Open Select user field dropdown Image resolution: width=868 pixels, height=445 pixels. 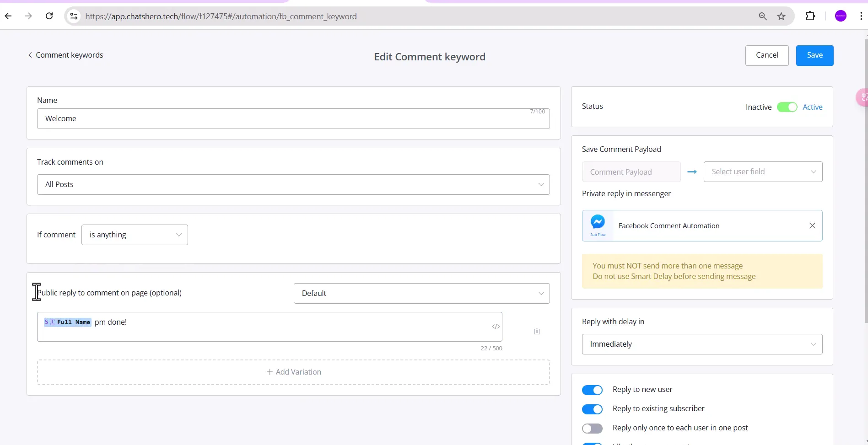(763, 172)
